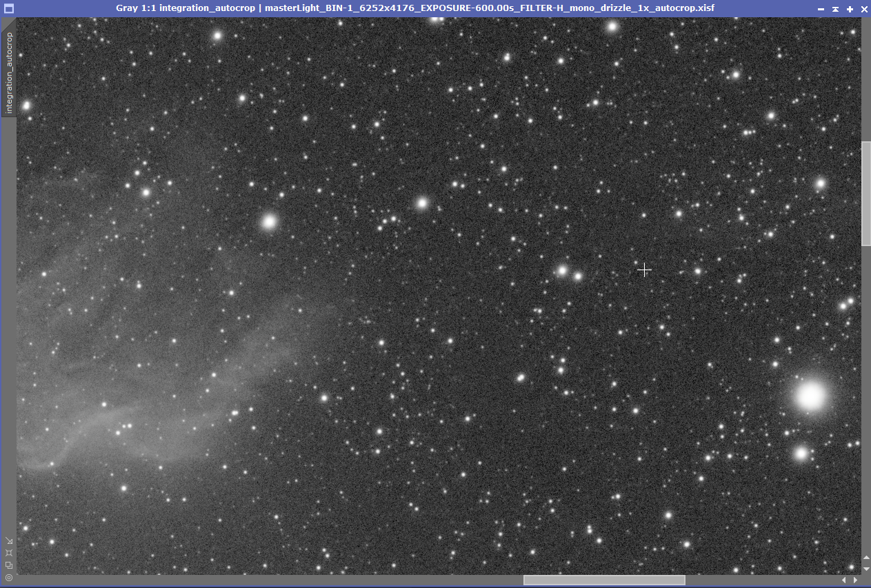Open the window menu icon in title bar
Screen dimensions: 871x588
click(x=9, y=8)
